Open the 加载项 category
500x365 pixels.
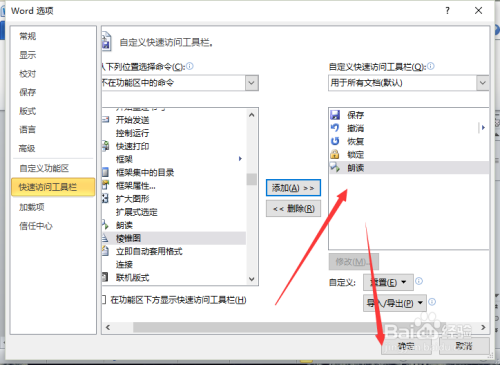click(32, 207)
